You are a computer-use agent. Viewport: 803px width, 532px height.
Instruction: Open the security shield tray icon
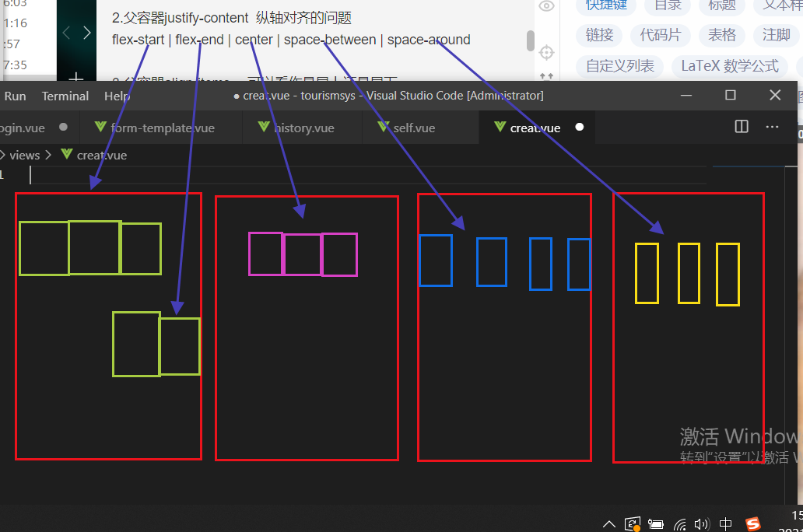point(633,523)
